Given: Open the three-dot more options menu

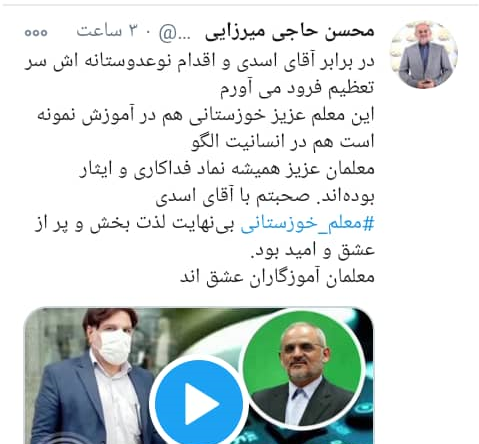Looking at the screenshot, I should click(x=36, y=32).
